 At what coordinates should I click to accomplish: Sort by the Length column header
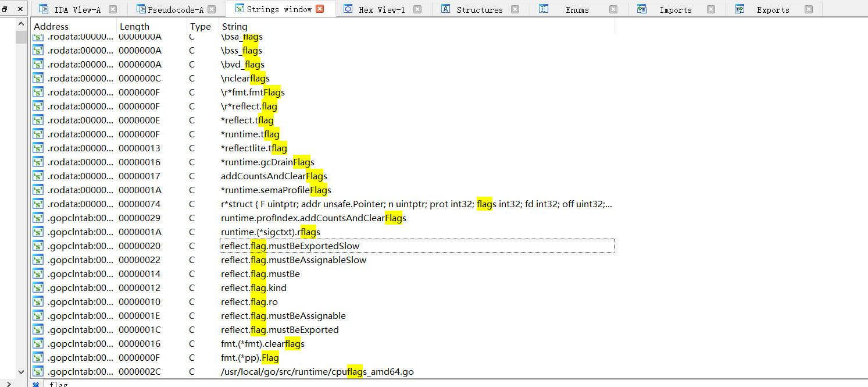point(134,27)
